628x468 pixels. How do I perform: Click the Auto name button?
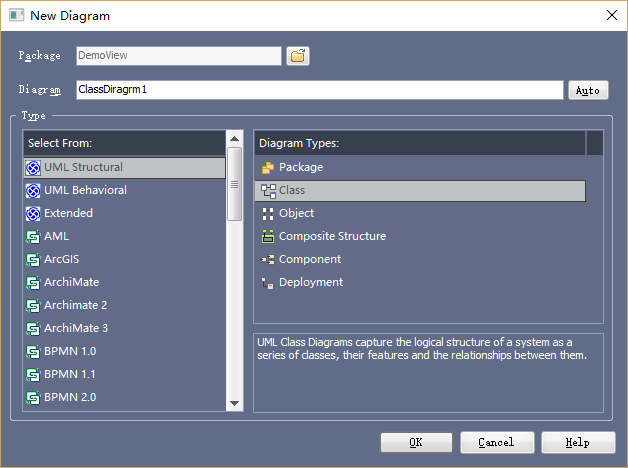click(x=588, y=90)
